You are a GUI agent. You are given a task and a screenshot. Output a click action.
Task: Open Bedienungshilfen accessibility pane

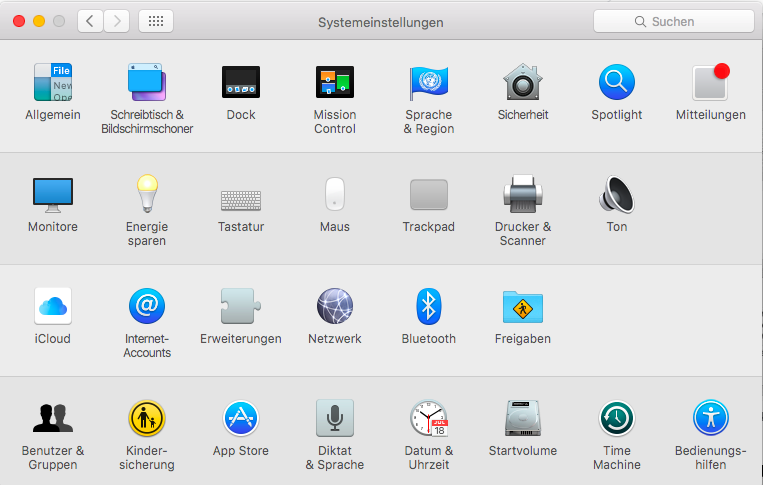coord(711,418)
